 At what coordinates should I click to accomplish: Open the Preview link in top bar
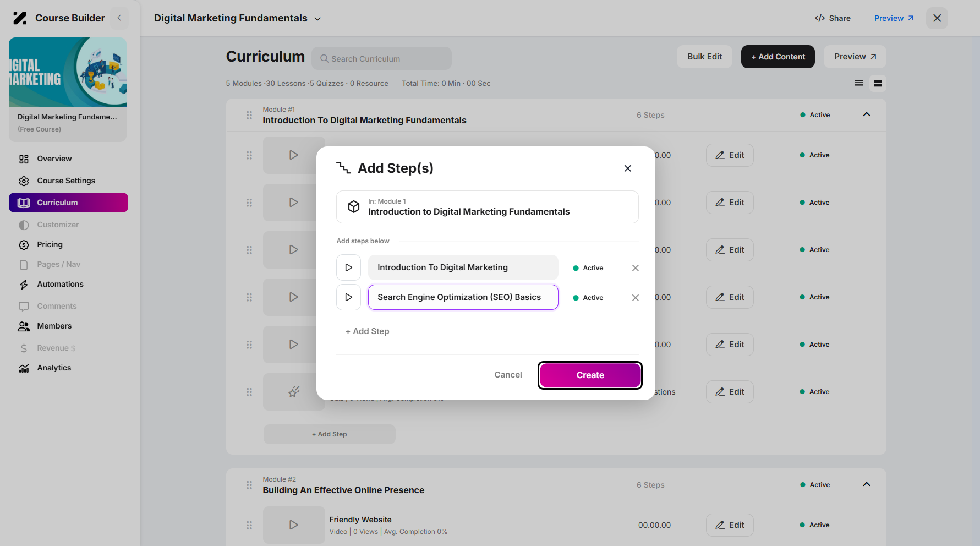click(894, 18)
